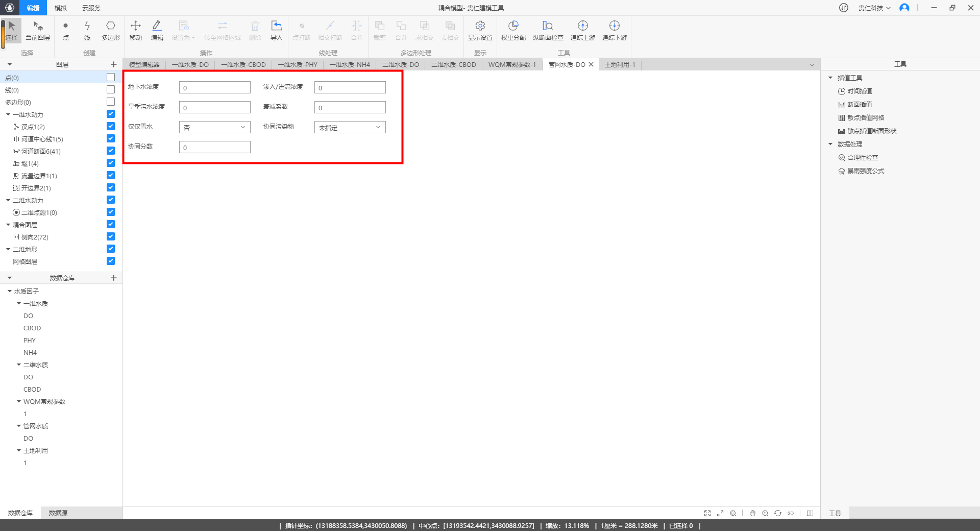This screenshot has height=531, width=980.
Task: Toggle visibility checkbox for 网格图层
Action: pyautogui.click(x=111, y=261)
